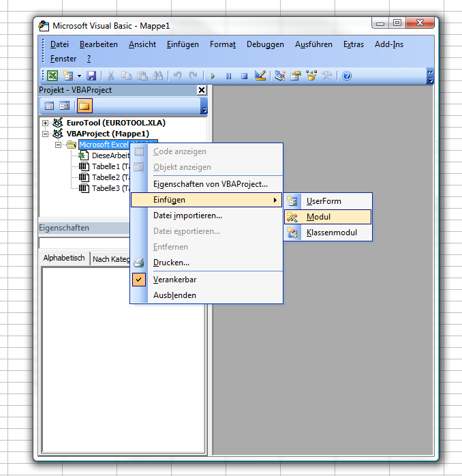The width and height of the screenshot is (462, 476).
Task: Open the Fenster menu
Action: (x=63, y=59)
